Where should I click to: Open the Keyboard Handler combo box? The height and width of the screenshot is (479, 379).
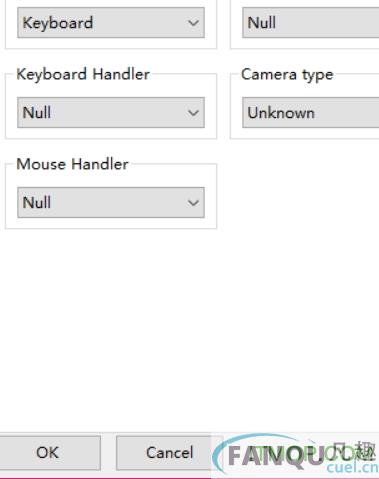tap(111, 112)
